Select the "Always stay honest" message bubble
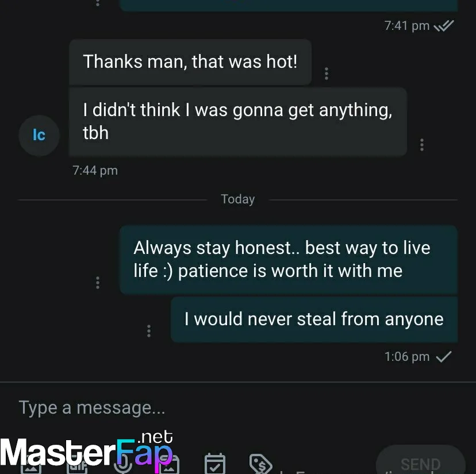 tap(289, 260)
